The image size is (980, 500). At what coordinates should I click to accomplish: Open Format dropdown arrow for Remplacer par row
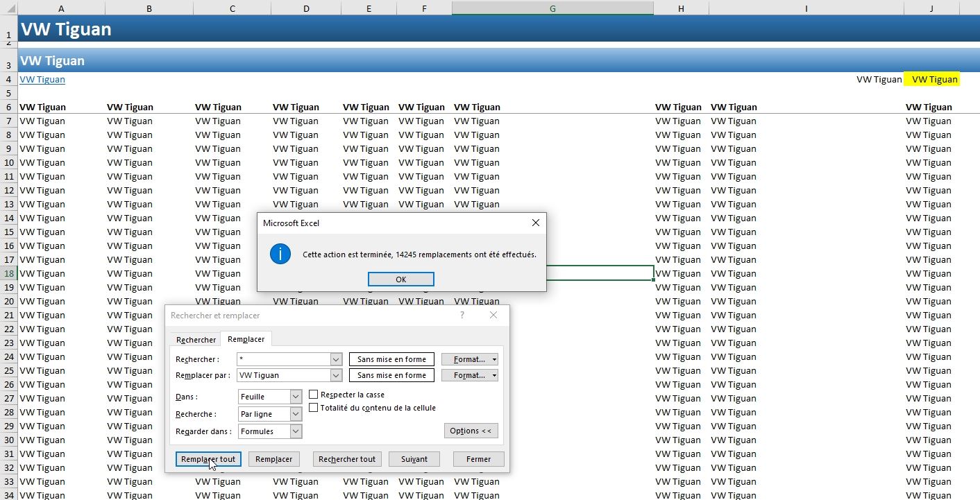click(x=494, y=375)
